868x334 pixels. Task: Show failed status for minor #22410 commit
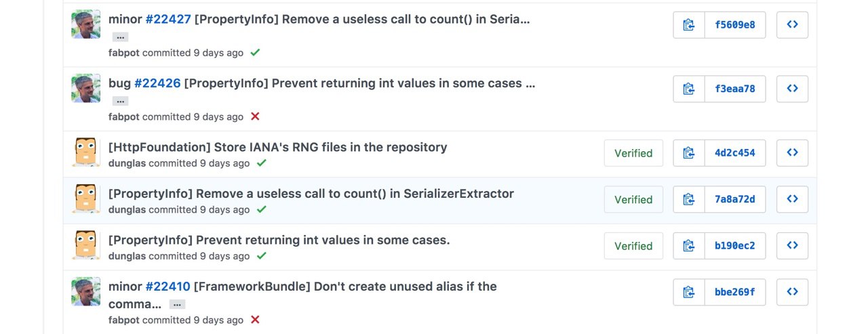255,320
